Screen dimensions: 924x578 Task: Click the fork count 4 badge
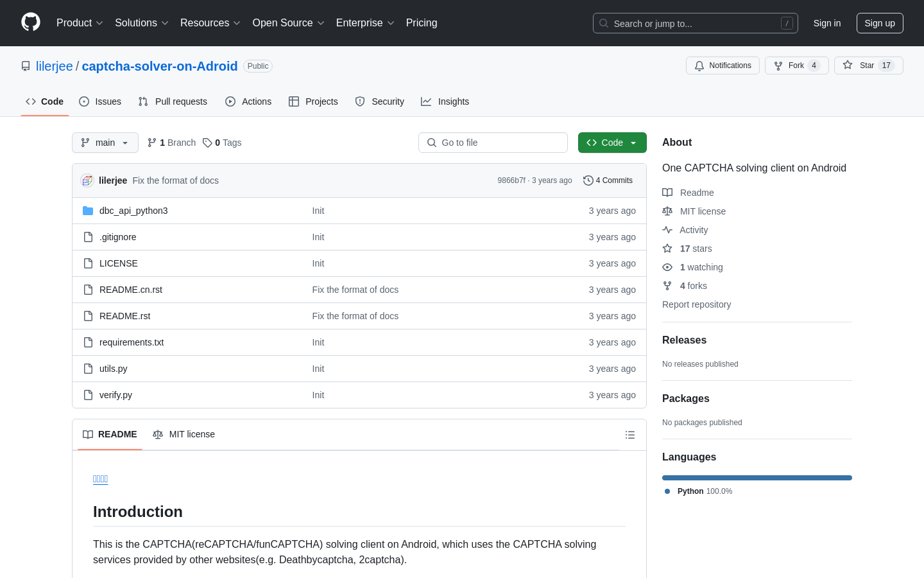[814, 66]
